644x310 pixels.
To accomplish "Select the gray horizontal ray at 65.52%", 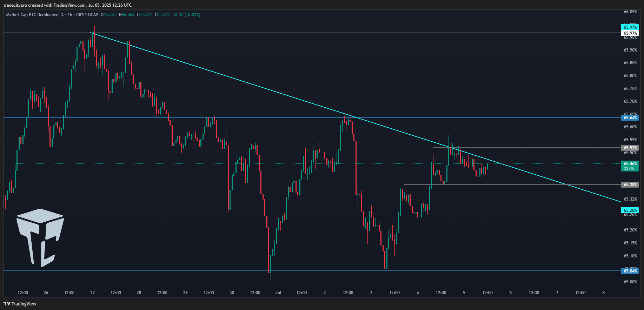I will tap(526, 148).
